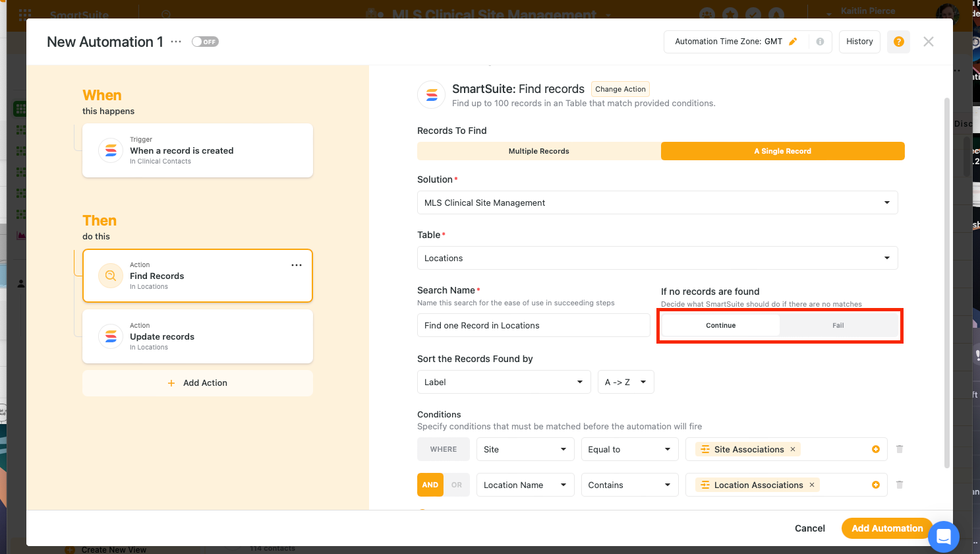Image resolution: width=980 pixels, height=554 pixels.
Task: Set no-records behavior to Fail
Action: (x=838, y=325)
